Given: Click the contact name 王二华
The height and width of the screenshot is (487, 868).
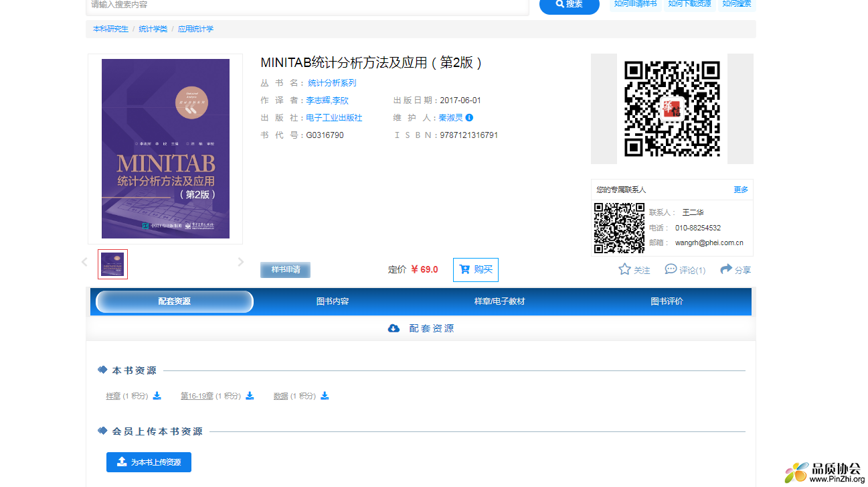Looking at the screenshot, I should click(x=693, y=212).
